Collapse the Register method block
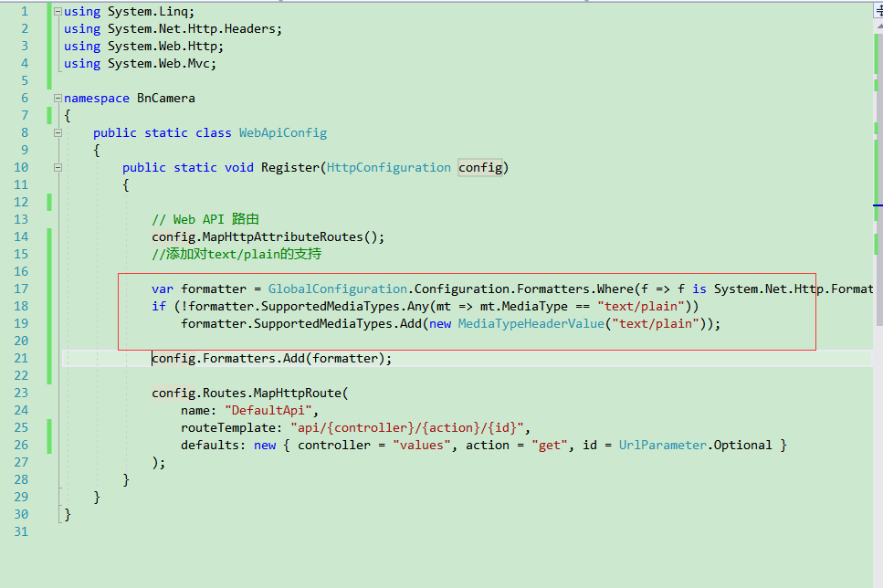 (x=58, y=167)
